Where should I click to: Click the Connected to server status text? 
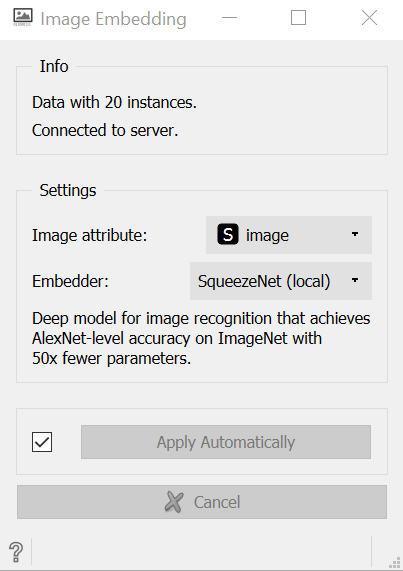click(x=105, y=130)
